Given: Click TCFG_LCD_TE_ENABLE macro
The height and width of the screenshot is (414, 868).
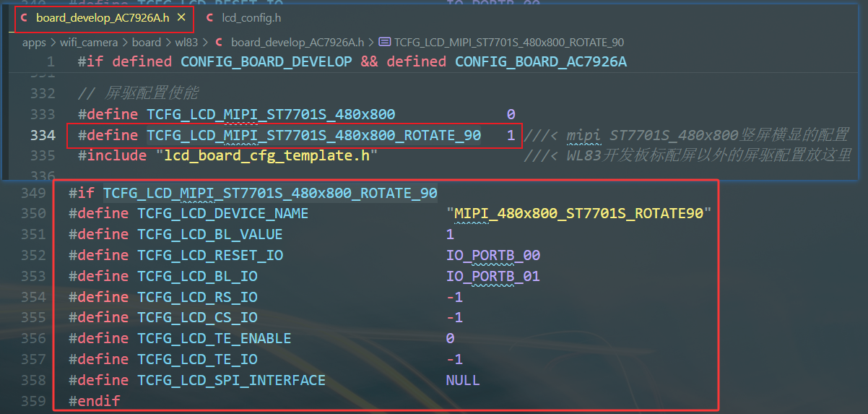Looking at the screenshot, I should (214, 338).
